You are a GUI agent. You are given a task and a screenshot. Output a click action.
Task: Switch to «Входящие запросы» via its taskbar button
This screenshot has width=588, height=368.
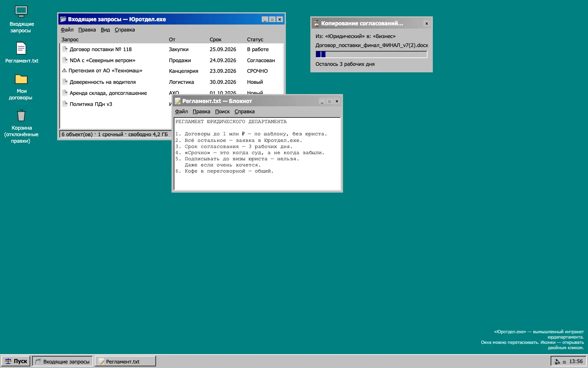tap(63, 361)
